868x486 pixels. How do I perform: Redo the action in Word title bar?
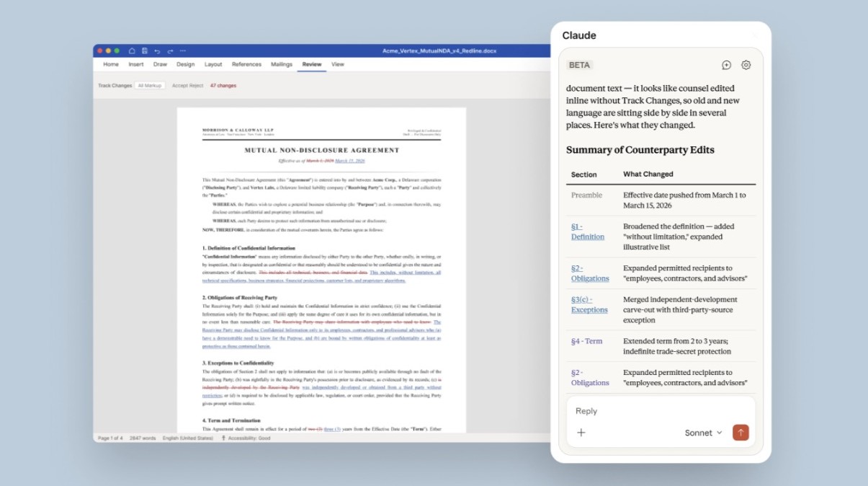point(170,51)
